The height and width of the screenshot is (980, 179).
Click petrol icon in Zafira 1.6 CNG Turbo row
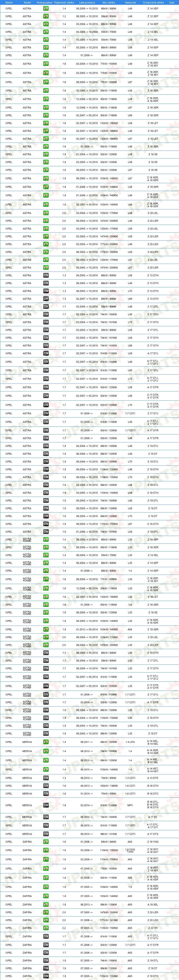[x=46, y=850]
